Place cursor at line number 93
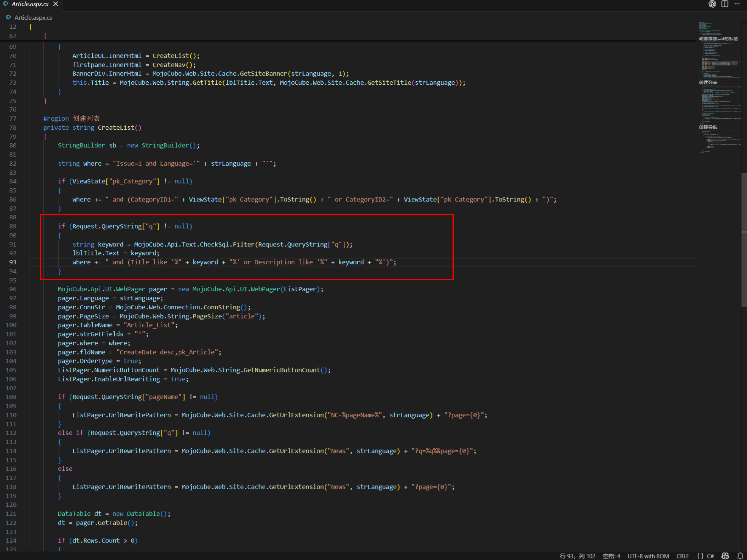This screenshot has width=747, height=560. pyautogui.click(x=13, y=262)
